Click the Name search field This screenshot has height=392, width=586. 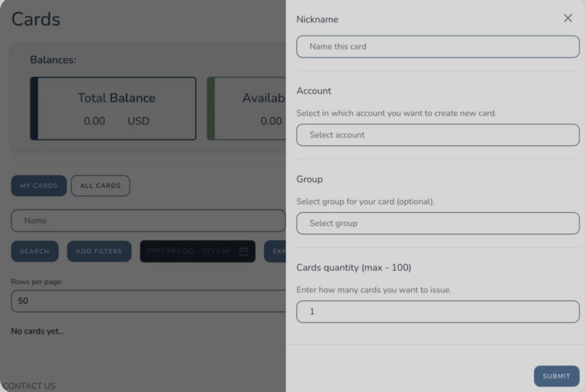click(148, 221)
